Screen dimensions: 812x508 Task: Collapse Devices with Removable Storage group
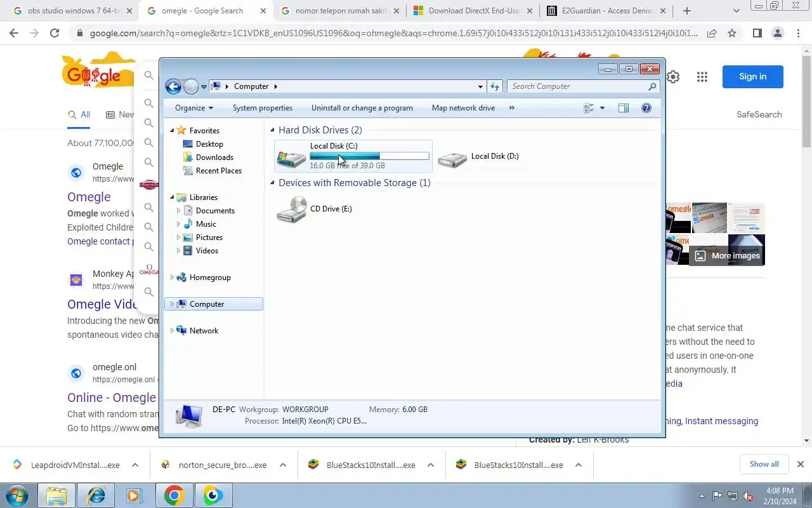273,183
